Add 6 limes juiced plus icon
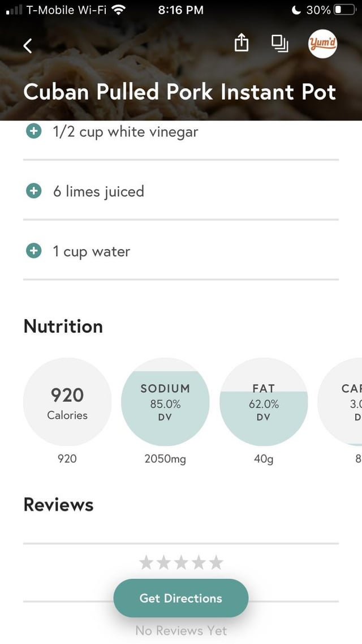Screen dimensions: 362x644 tap(34, 191)
